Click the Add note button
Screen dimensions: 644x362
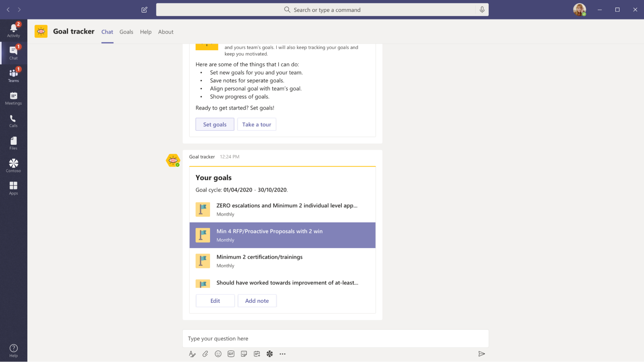coord(257,301)
